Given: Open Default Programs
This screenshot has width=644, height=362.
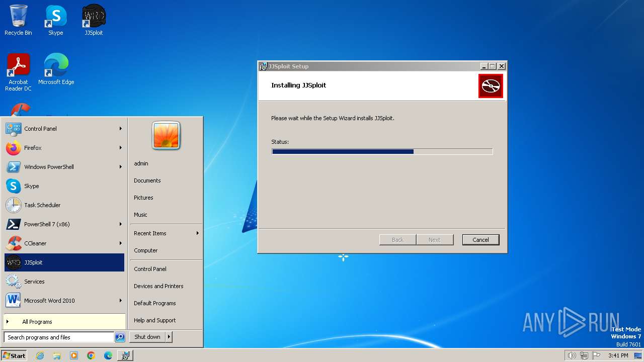Looking at the screenshot, I should (154, 303).
